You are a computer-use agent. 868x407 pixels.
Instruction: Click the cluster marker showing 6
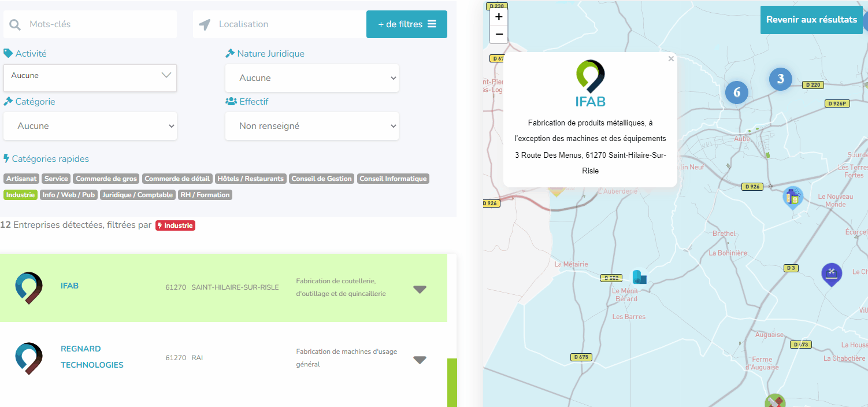click(736, 92)
